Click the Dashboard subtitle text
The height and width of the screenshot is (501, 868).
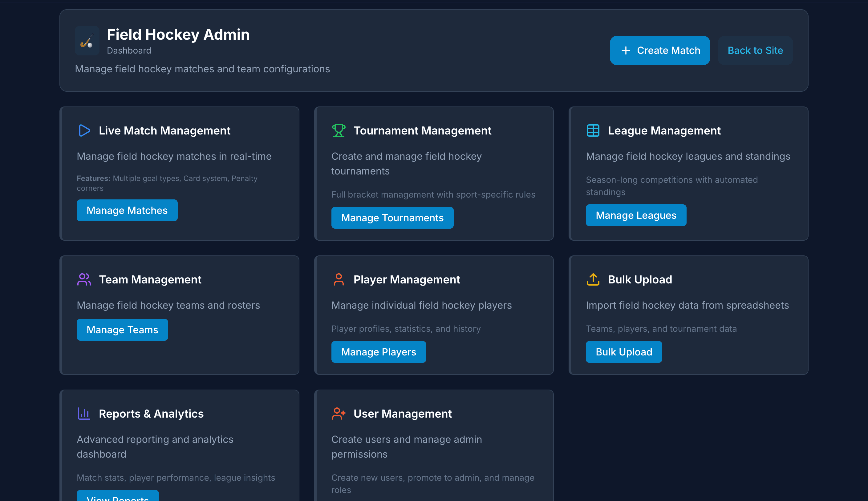point(129,50)
